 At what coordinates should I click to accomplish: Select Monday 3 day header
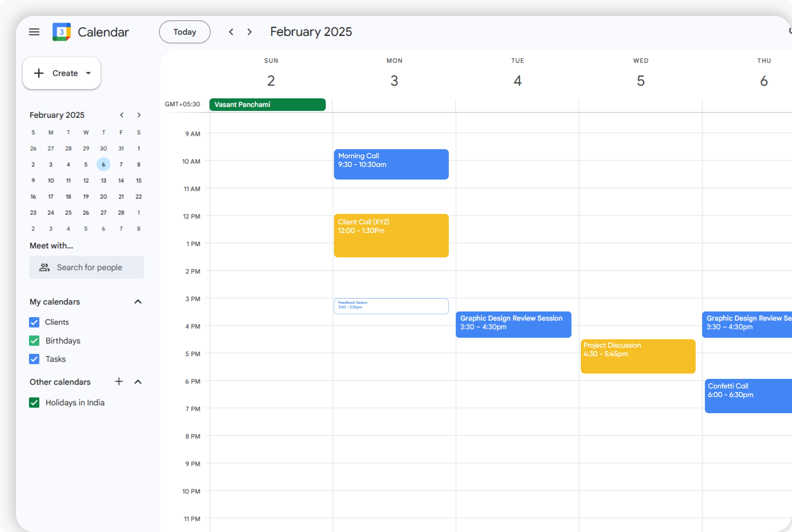pyautogui.click(x=394, y=81)
